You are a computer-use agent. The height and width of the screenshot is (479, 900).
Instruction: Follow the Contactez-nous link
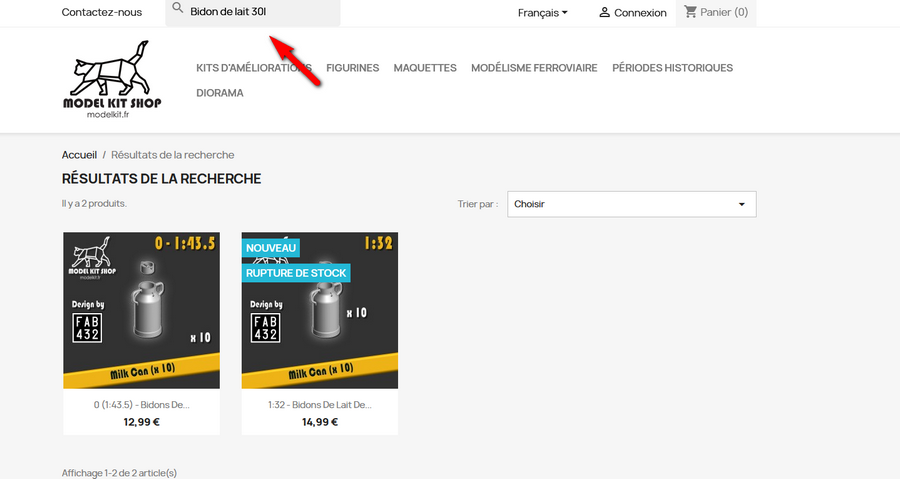pyautogui.click(x=101, y=13)
